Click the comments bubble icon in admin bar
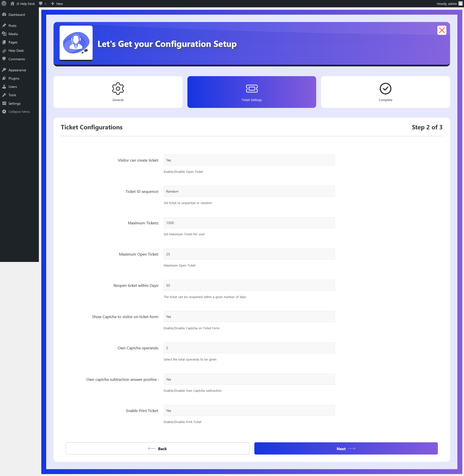Viewport: 464px width, 476px height. (41, 4)
